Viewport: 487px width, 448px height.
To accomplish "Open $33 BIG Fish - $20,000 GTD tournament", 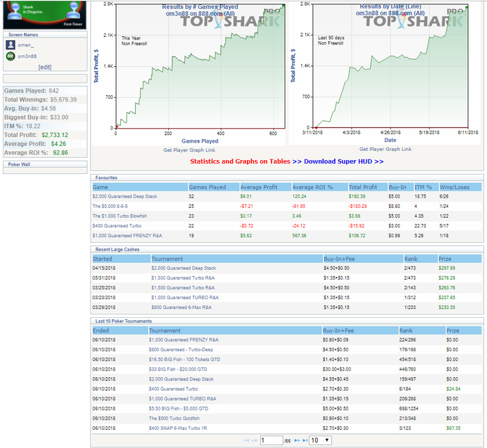I will [x=177, y=369].
